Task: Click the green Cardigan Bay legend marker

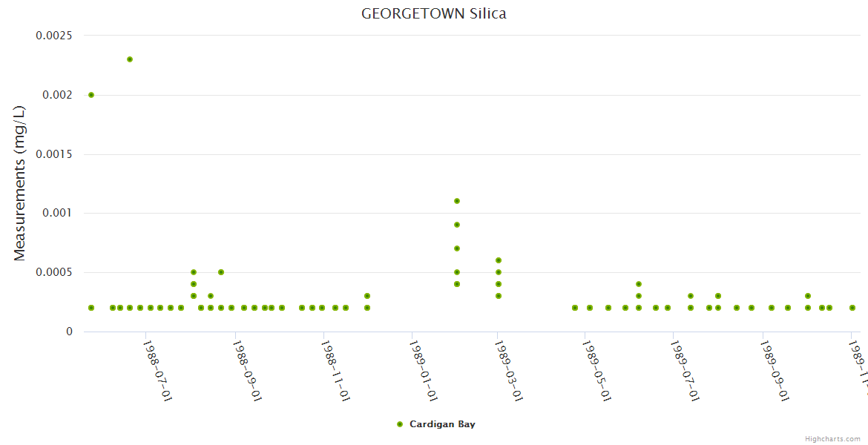Action: pyautogui.click(x=400, y=424)
